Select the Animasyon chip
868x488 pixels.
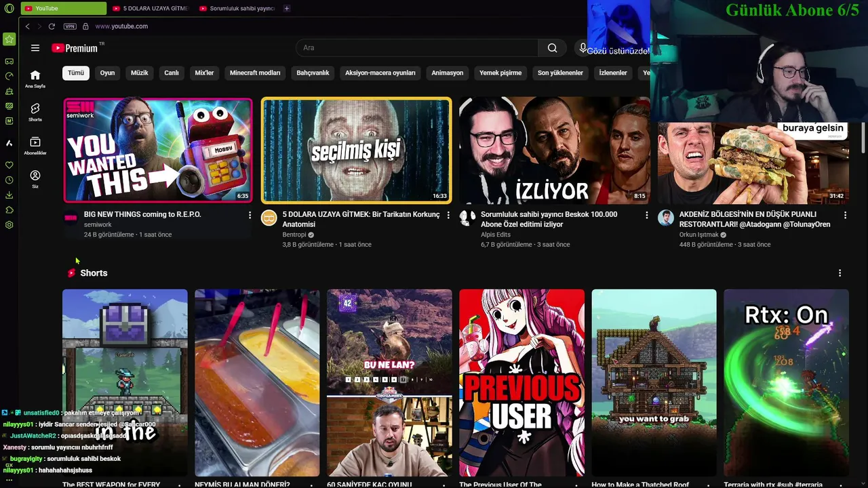[x=448, y=73]
